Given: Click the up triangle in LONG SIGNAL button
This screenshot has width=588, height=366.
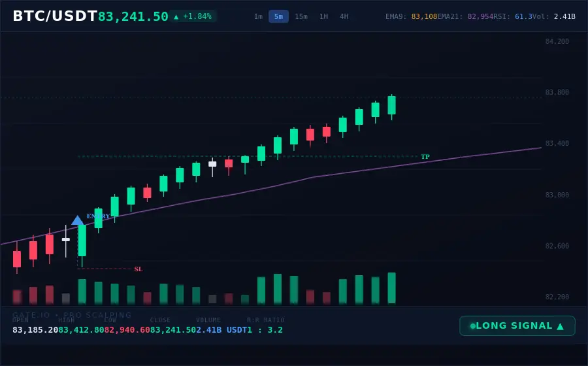Looking at the screenshot, I should point(561,326).
